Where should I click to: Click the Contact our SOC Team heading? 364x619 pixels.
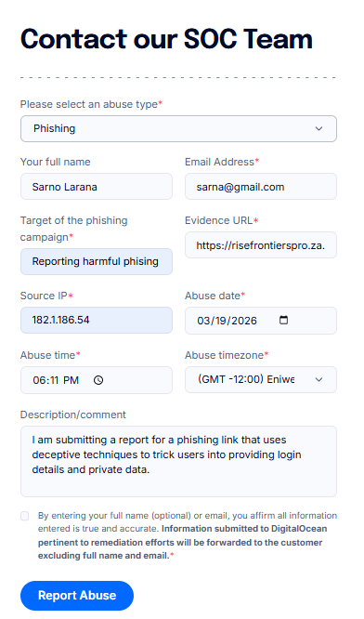166,39
